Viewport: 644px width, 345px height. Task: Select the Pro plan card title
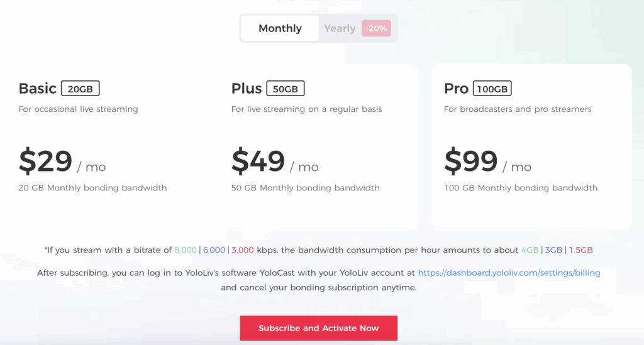456,88
